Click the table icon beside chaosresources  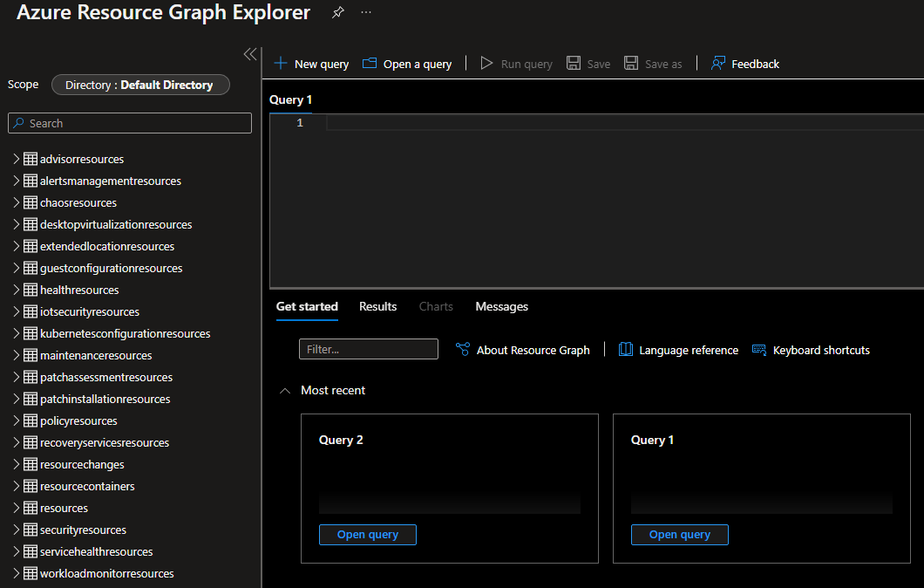click(x=31, y=202)
